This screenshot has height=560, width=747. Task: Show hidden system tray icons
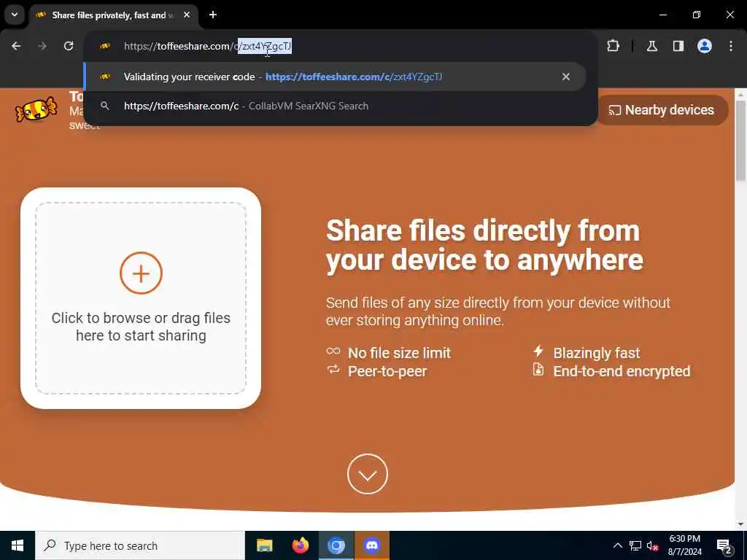pos(617,545)
